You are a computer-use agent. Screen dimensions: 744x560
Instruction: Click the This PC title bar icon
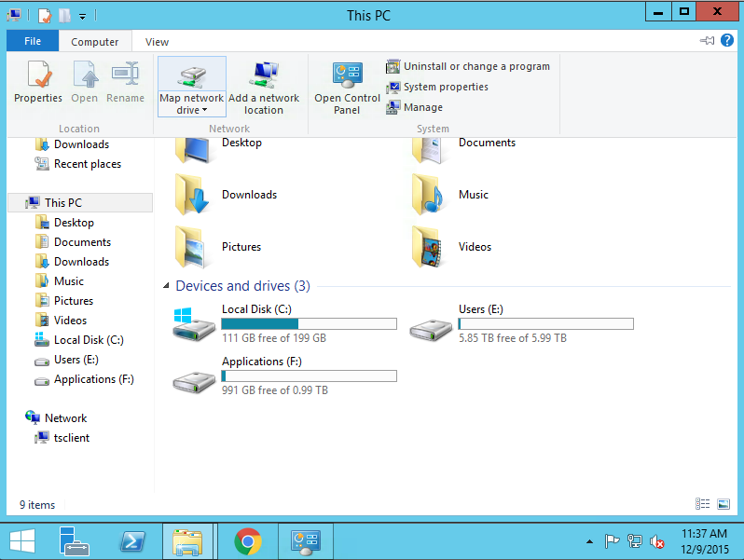pos(14,16)
